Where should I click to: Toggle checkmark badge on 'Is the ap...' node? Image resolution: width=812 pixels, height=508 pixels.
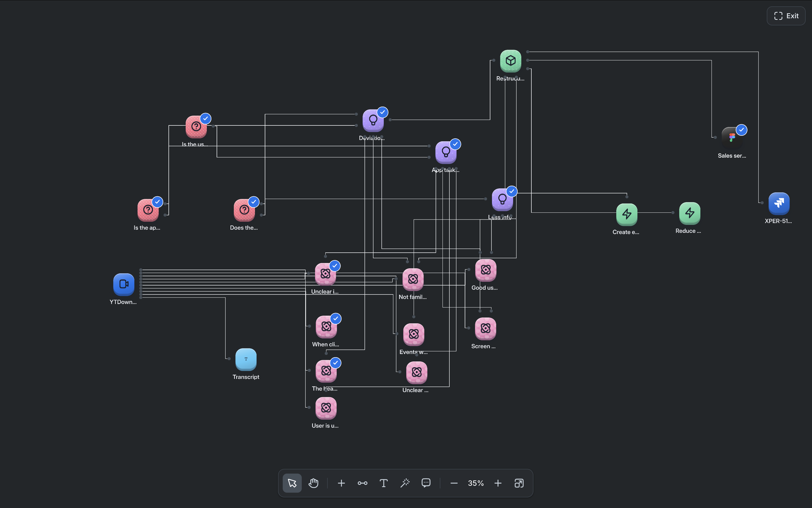tap(157, 202)
